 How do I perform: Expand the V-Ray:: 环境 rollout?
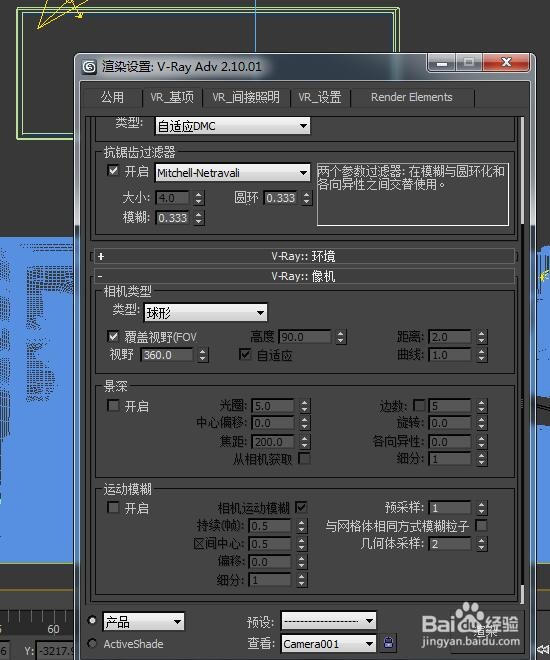(304, 256)
